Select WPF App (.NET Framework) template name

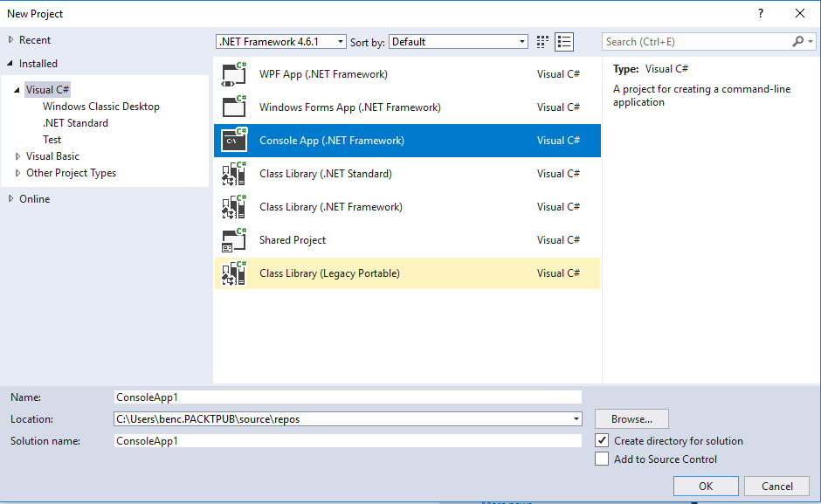point(323,74)
